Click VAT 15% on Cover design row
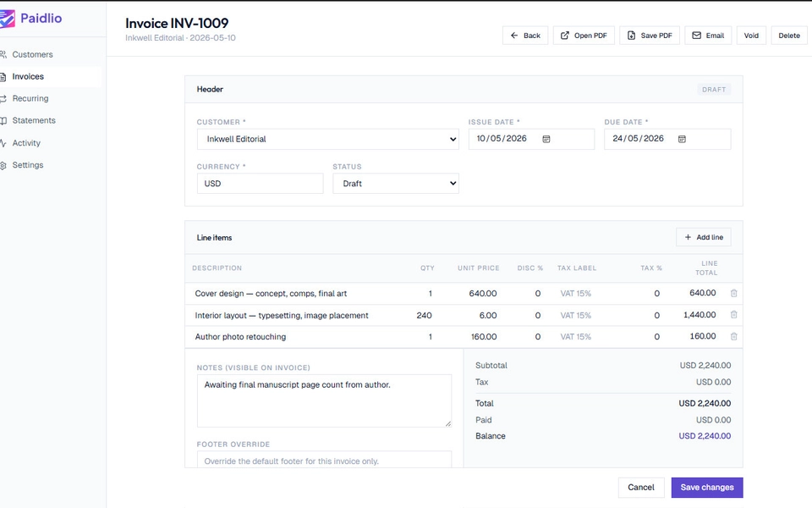 (575, 294)
